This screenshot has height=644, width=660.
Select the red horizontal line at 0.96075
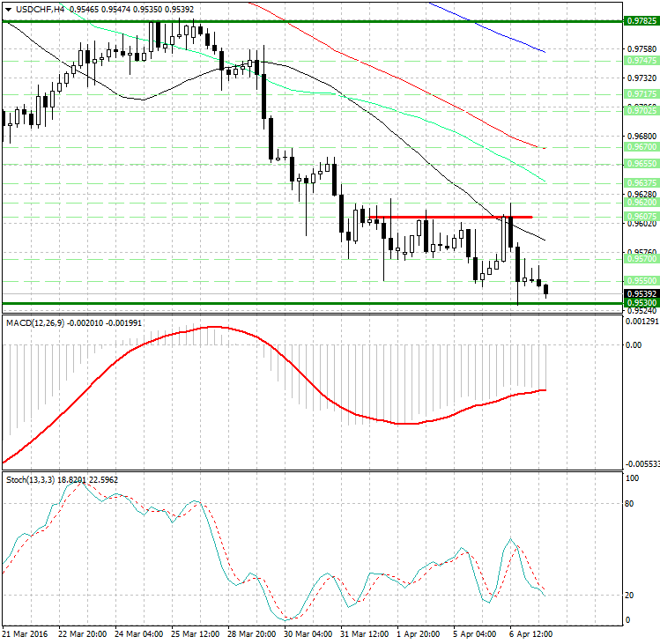click(x=450, y=218)
